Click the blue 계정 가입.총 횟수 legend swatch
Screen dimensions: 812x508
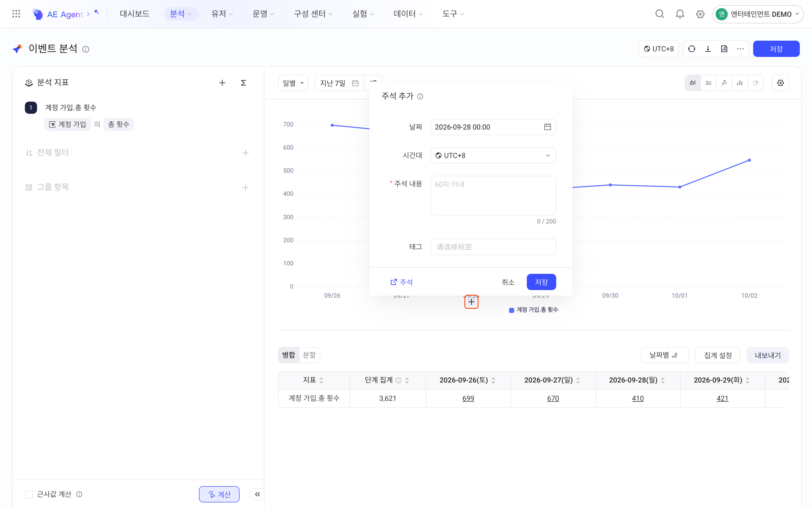click(511, 310)
